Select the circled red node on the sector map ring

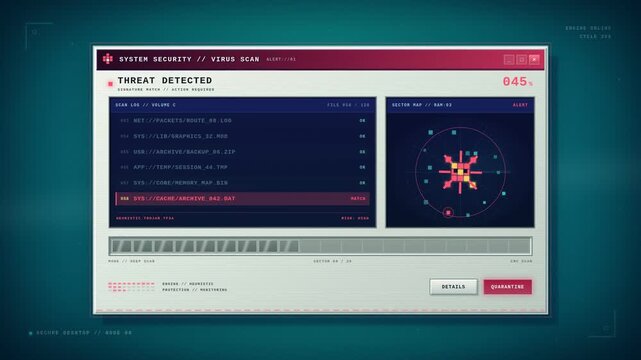click(x=448, y=212)
